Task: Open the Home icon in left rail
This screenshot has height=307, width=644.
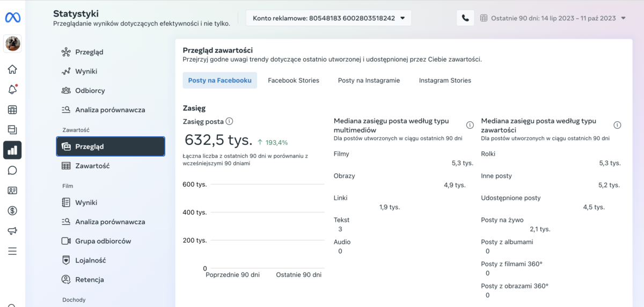Action: click(12, 69)
